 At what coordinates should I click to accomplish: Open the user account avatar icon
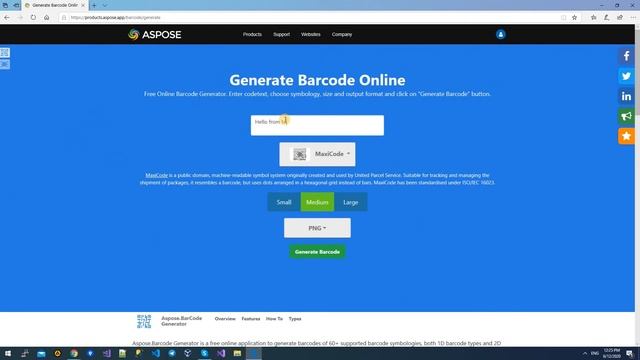coord(500,34)
